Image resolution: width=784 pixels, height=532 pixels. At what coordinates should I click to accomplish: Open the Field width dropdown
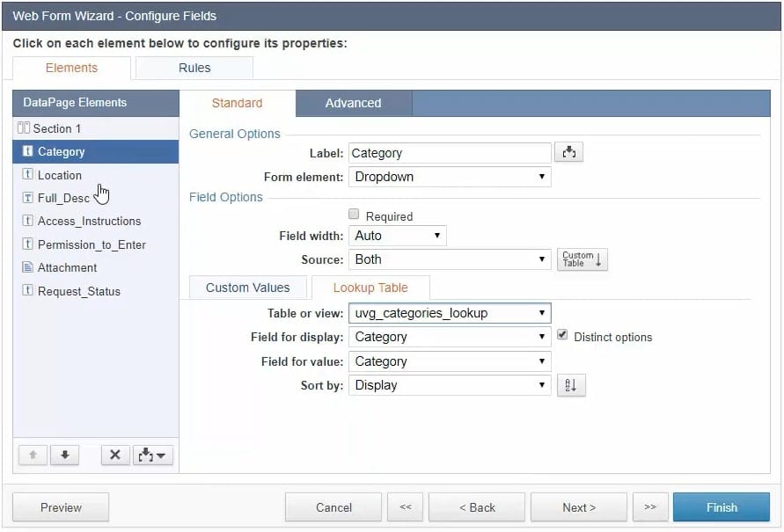[x=398, y=236]
